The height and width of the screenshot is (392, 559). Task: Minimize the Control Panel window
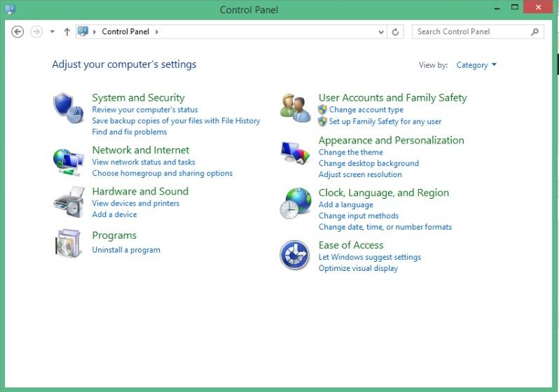[497, 8]
